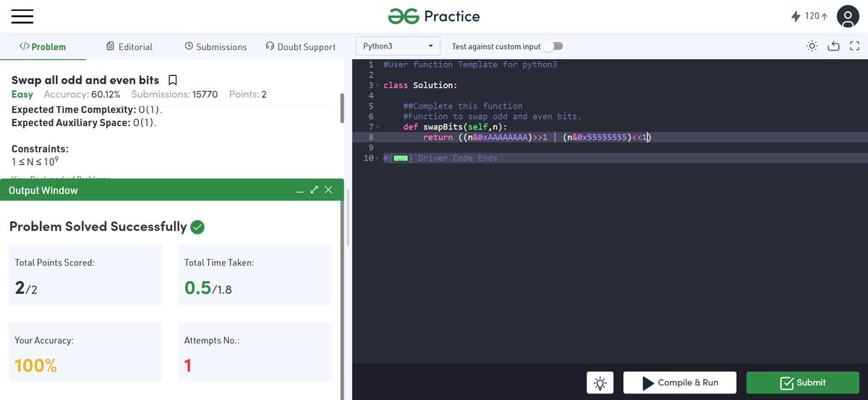This screenshot has width=868, height=400.
Task: Click Your Accuracy 100% value
Action: [x=35, y=365]
